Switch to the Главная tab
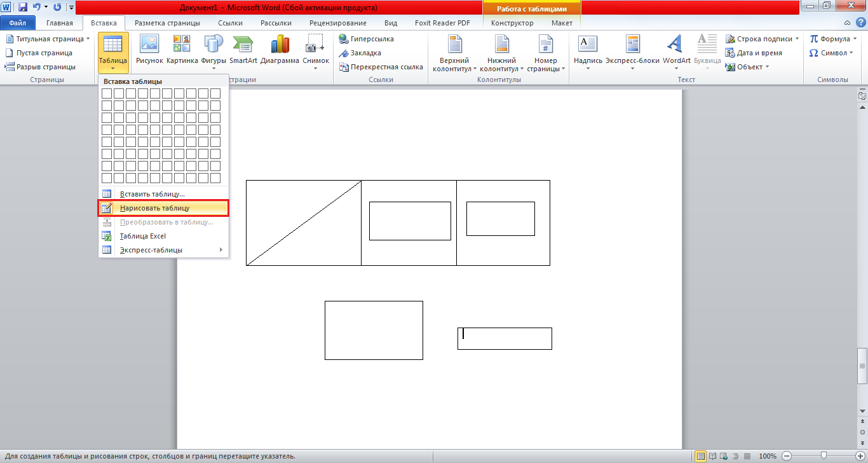 [59, 23]
